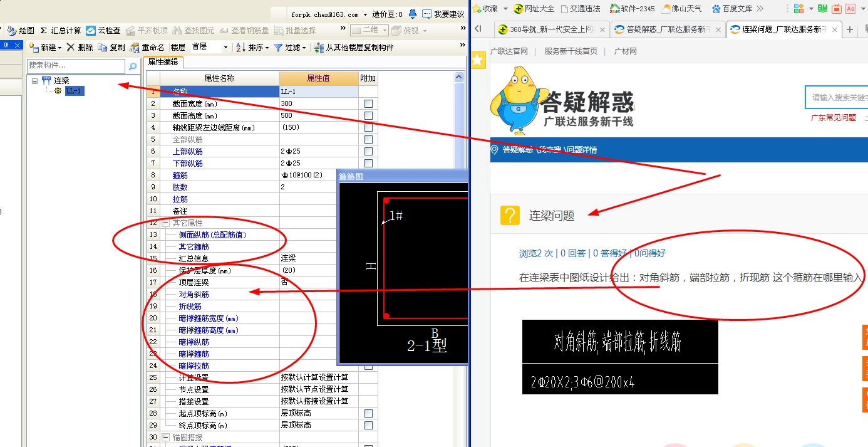The image size is (868, 447).
Task: Click 广东常见问题 link
Action: click(x=834, y=117)
